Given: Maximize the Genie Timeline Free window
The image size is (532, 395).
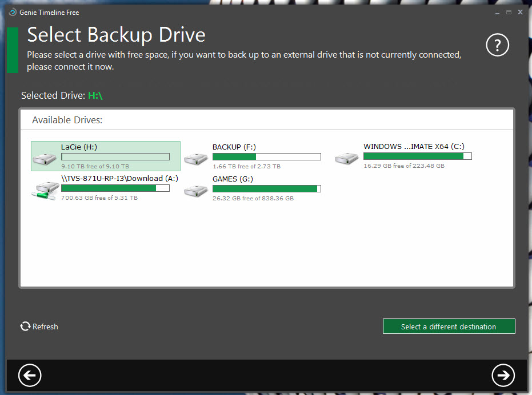Looking at the screenshot, I should [x=509, y=12].
